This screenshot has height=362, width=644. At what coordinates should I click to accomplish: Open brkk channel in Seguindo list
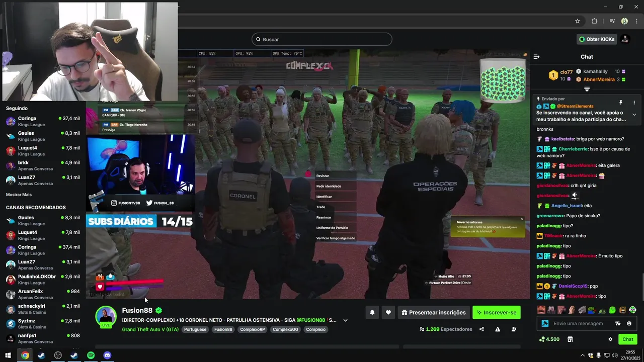pos(43,165)
